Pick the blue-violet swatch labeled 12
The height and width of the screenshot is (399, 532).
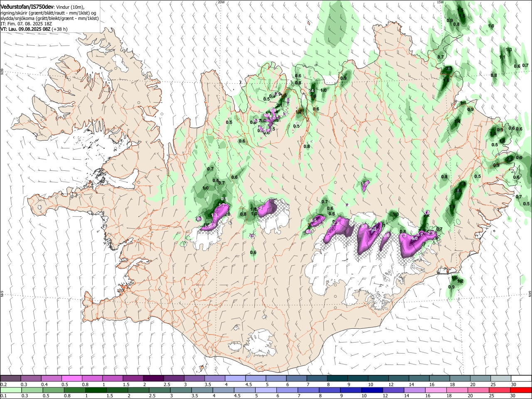[x=393, y=390]
